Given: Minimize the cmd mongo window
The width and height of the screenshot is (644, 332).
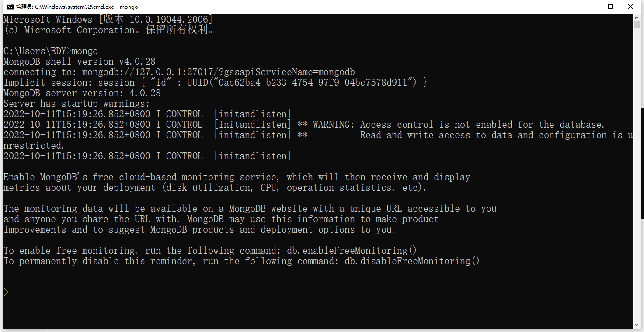Looking at the screenshot, I should (x=590, y=7).
